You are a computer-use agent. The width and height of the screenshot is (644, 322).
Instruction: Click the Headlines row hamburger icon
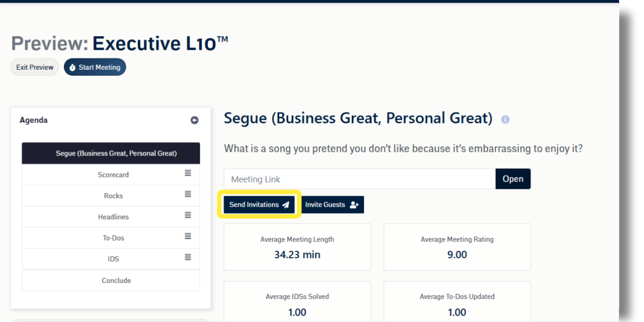[188, 215]
